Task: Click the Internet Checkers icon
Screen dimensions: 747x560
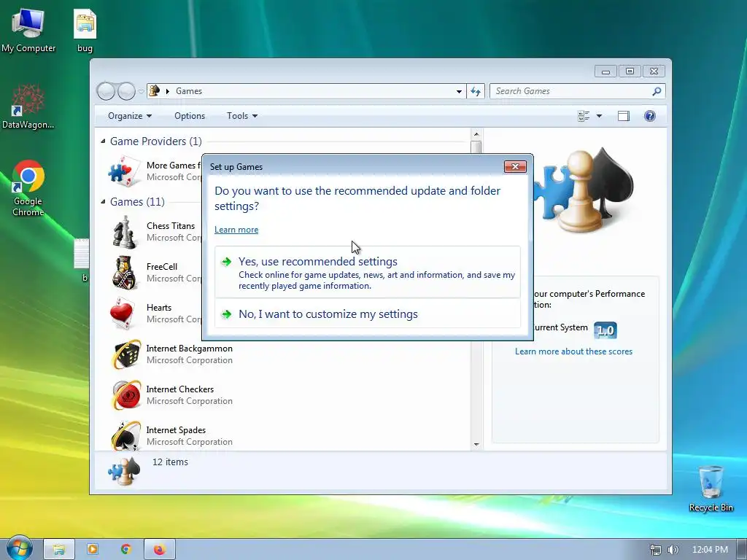Action: [126, 395]
